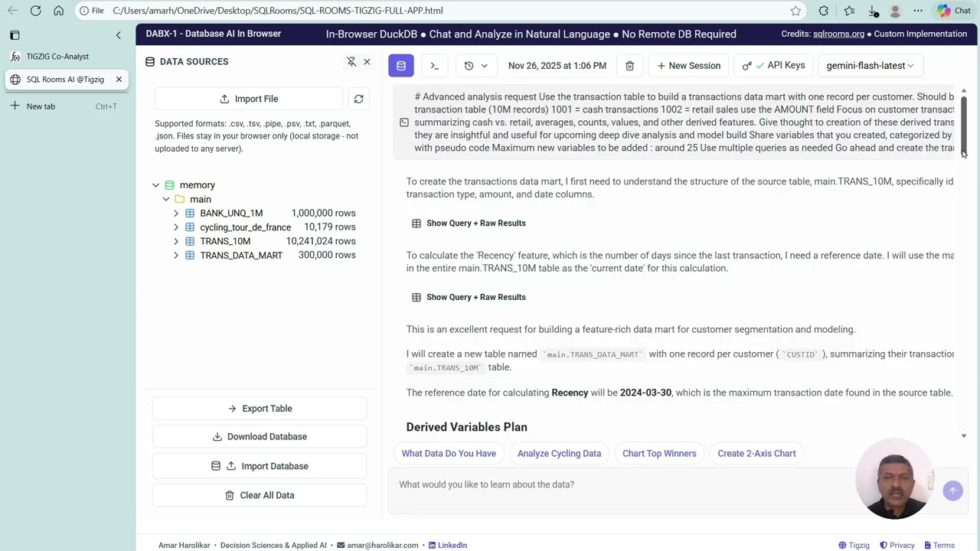
Task: Refresh the data sources list
Action: click(358, 99)
